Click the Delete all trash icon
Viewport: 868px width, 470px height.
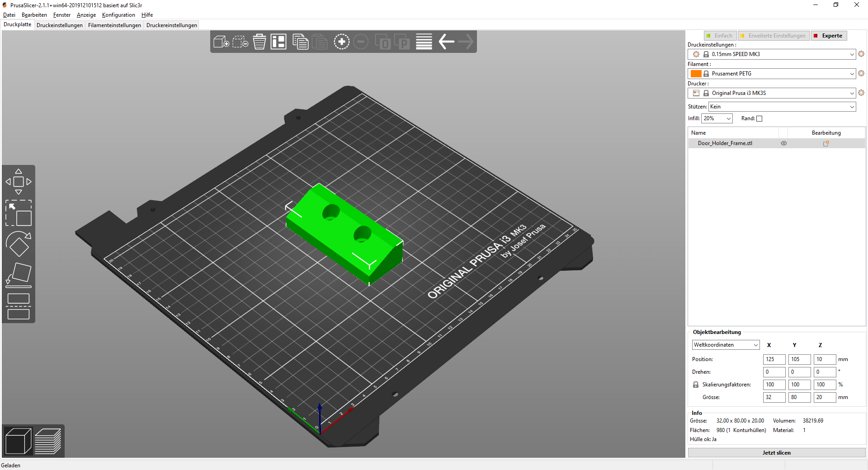[259, 42]
